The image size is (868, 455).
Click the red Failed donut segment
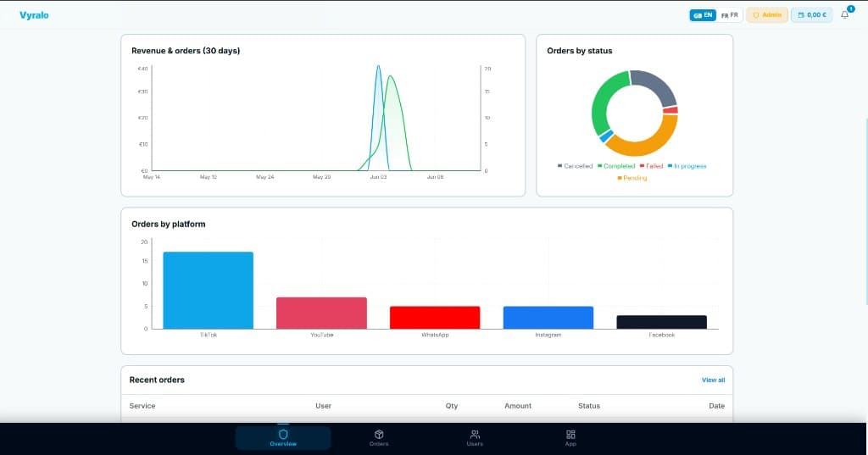[670, 110]
